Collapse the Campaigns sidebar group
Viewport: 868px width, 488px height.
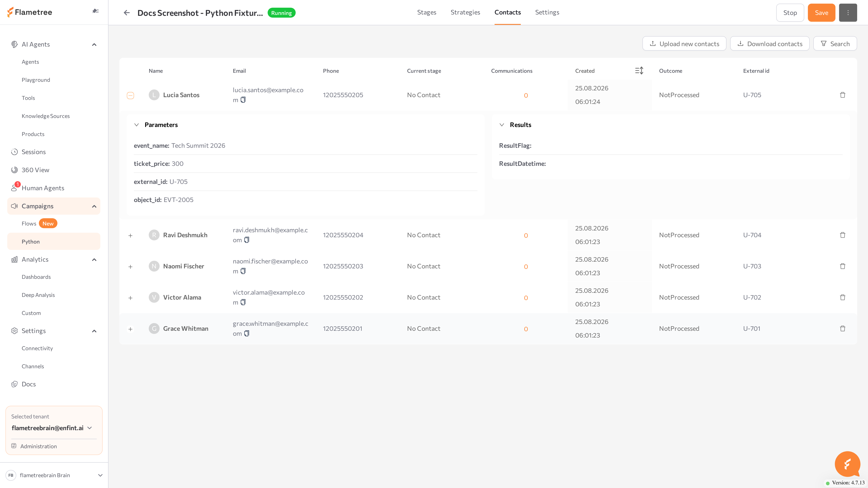[x=94, y=206]
